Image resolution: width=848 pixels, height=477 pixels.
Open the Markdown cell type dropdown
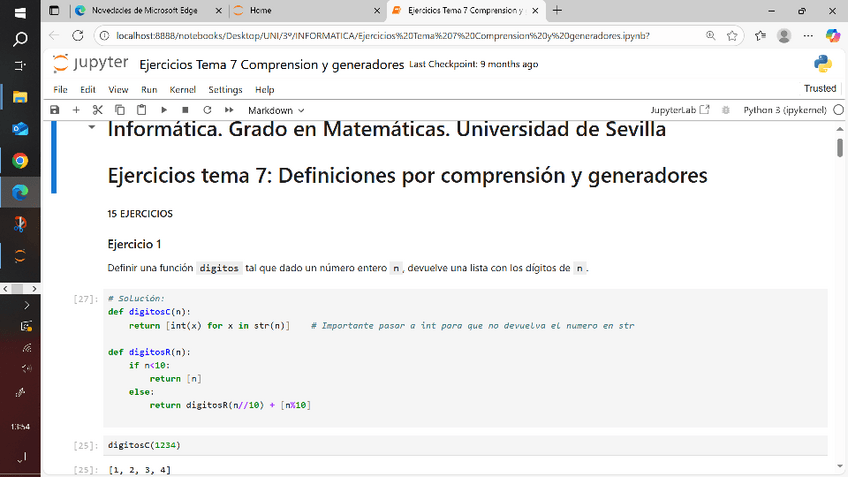tap(276, 110)
